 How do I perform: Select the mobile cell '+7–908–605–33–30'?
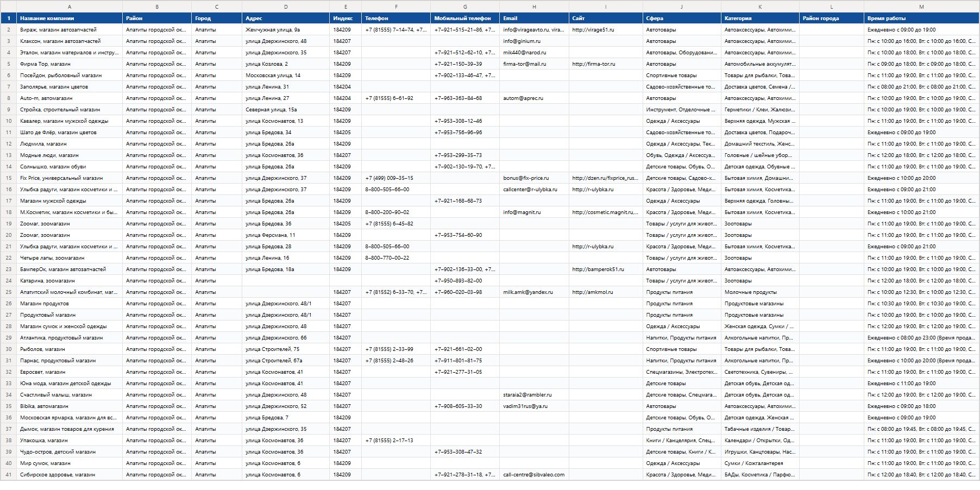(x=465, y=406)
